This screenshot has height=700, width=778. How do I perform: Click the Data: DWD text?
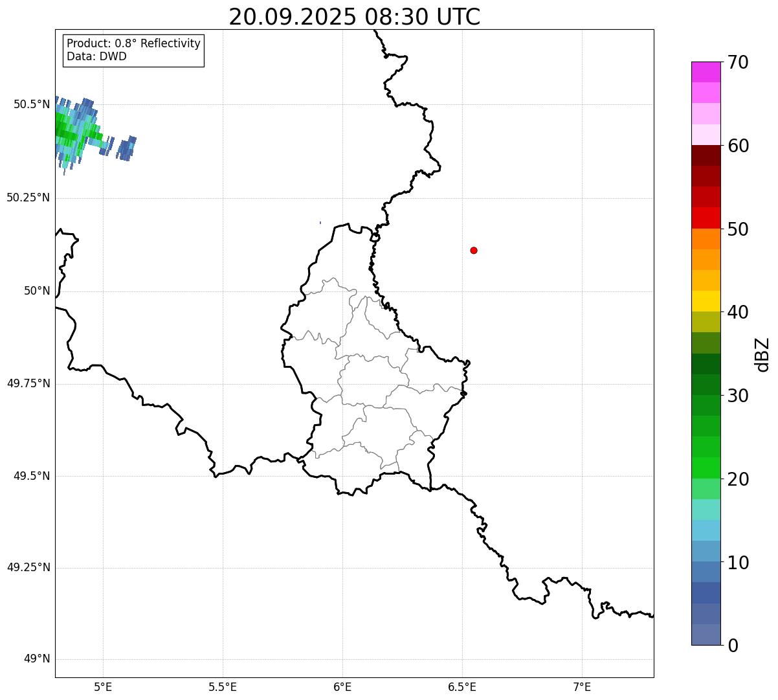pos(96,56)
